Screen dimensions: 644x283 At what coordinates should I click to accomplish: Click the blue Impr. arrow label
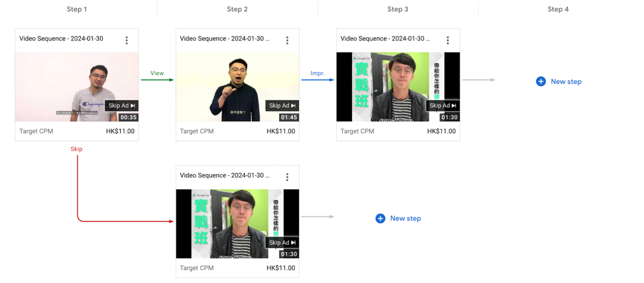point(317,73)
